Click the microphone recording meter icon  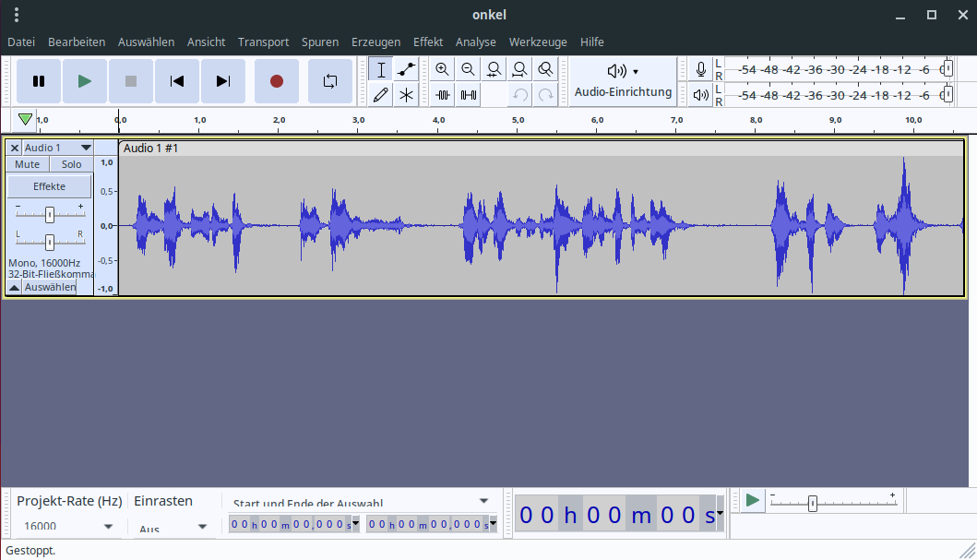click(x=699, y=67)
